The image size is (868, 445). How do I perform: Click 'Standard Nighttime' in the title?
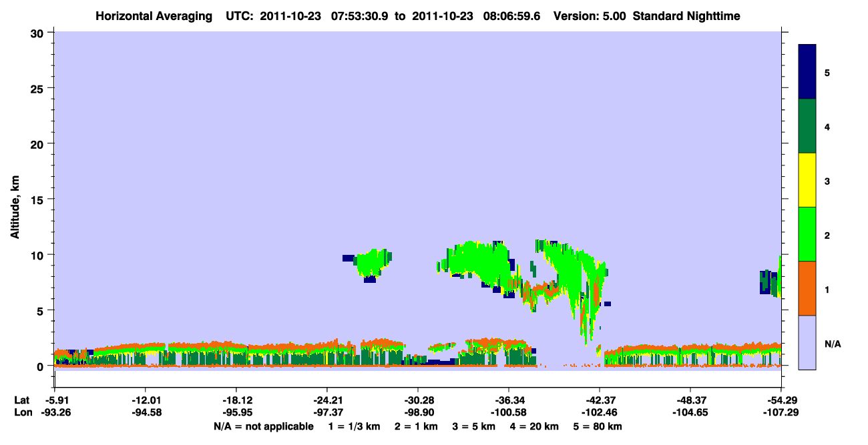click(686, 15)
